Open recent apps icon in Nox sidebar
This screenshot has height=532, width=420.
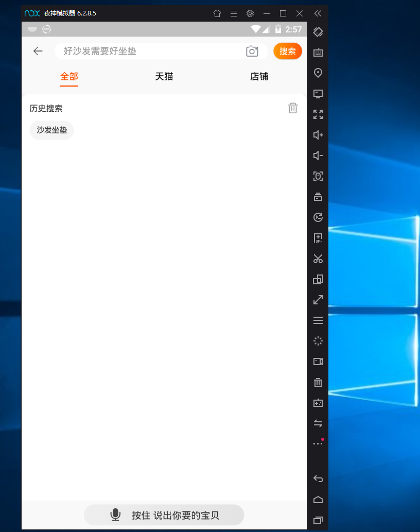pyautogui.click(x=318, y=520)
